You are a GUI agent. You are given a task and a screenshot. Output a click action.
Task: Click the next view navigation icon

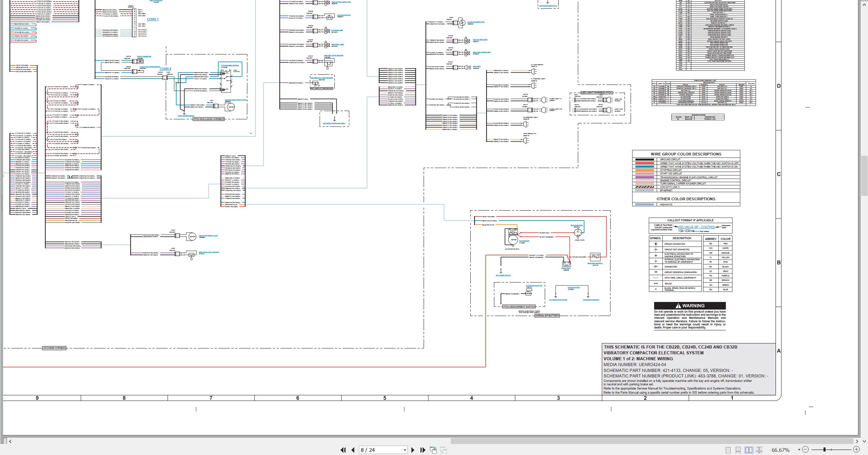pyautogui.click(x=444, y=450)
